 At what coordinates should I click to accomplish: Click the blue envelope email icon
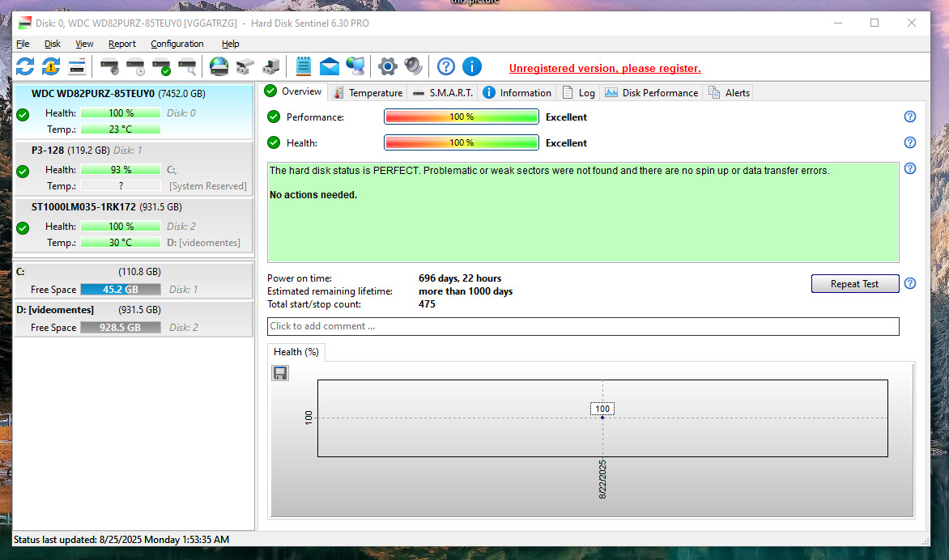pyautogui.click(x=330, y=66)
